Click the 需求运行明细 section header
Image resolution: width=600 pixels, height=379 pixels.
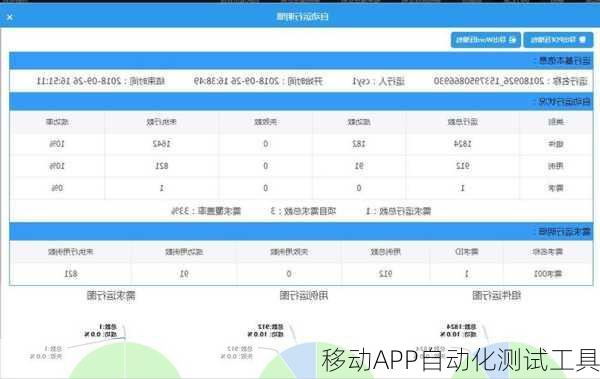[301, 231]
